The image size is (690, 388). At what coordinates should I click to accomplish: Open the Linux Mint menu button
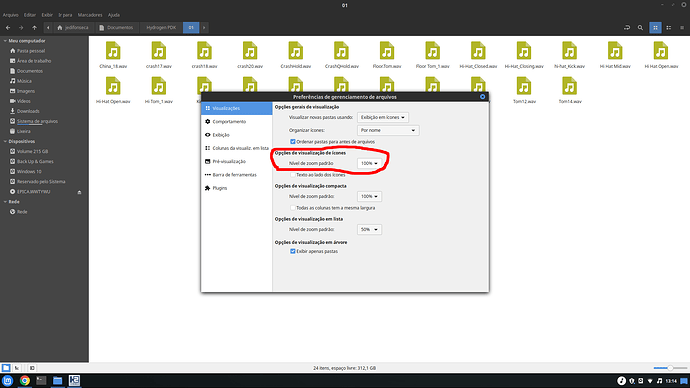(x=7, y=381)
